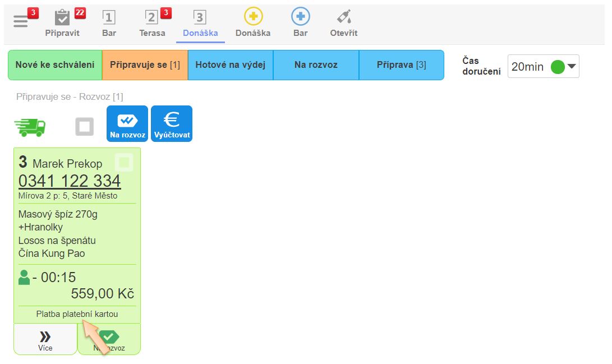Screen dimensions: 612x364
Task: Show Nové ke schválení orders
Action: tap(55, 65)
